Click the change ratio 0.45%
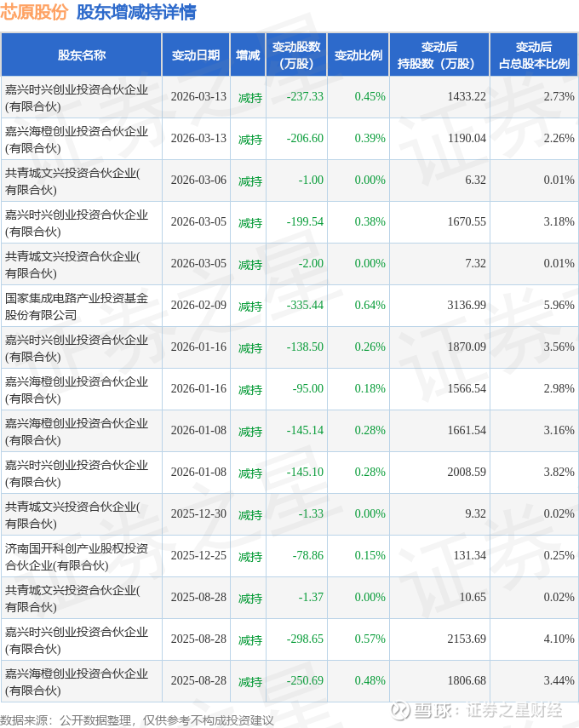This screenshot has height=728, width=579. [370, 96]
